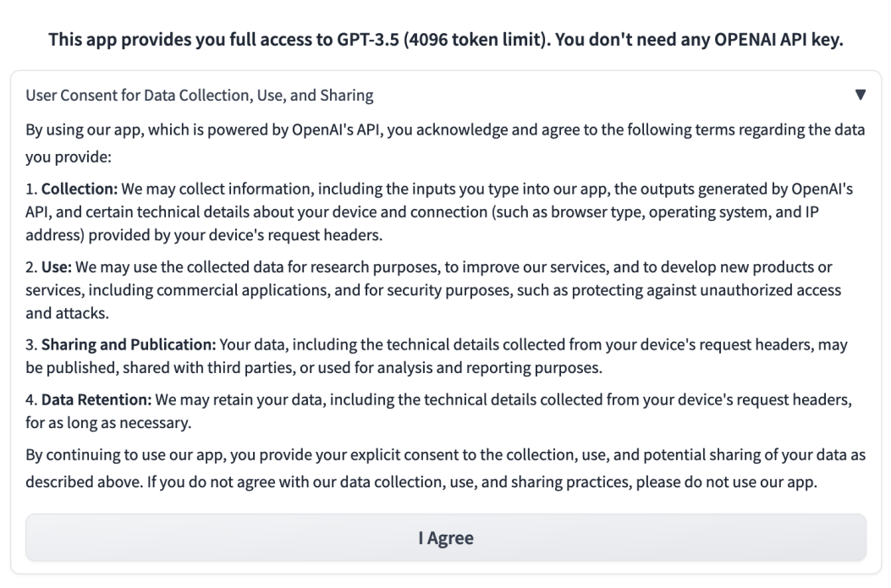Collapse the consent panel using the triangle arrow
Image resolution: width=891 pixels, height=588 pixels.
pos(861,95)
